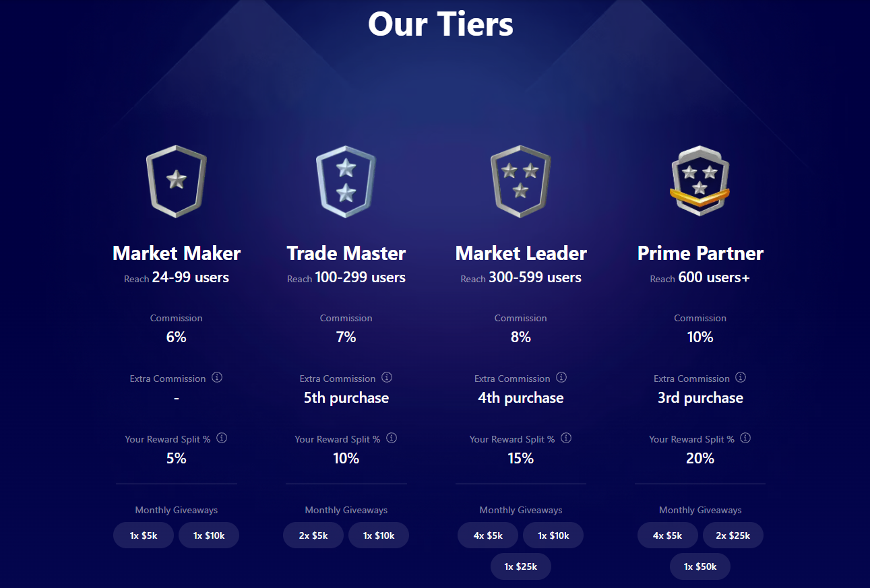Viewport: 870px width, 588px height.
Task: Select the 1x $25k giveaway under Market Leader
Action: pos(520,566)
